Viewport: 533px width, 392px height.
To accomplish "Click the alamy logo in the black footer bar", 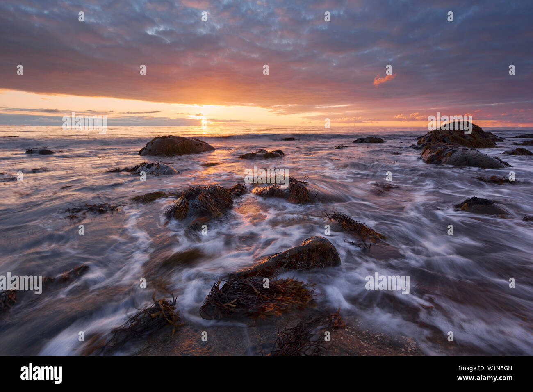I will tap(41, 374).
